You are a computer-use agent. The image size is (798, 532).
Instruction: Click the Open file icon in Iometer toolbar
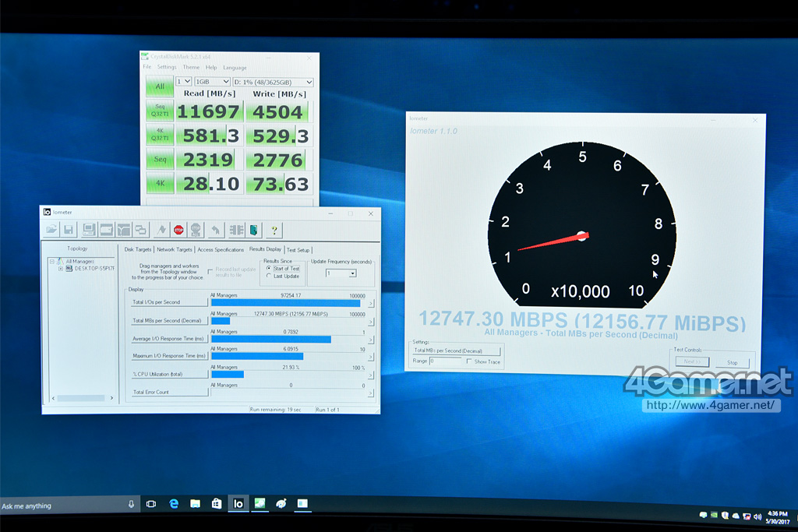pos(51,230)
